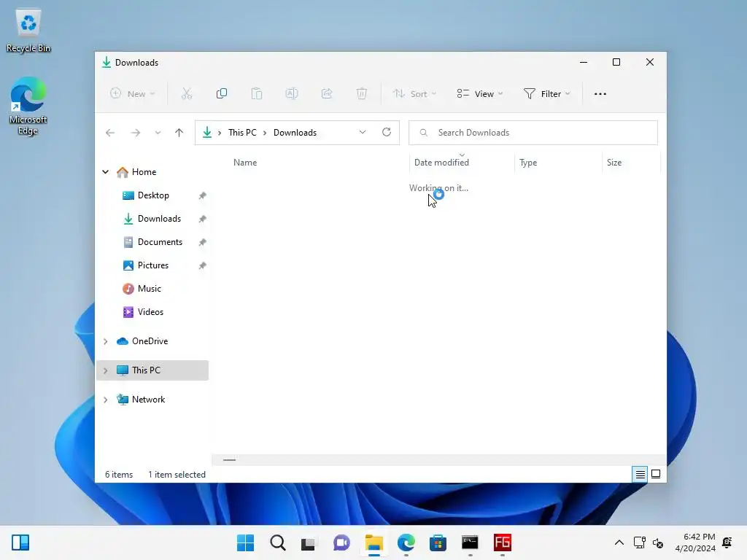This screenshot has width=747, height=560.
Task: Click the muted volume tray icon
Action: click(658, 542)
